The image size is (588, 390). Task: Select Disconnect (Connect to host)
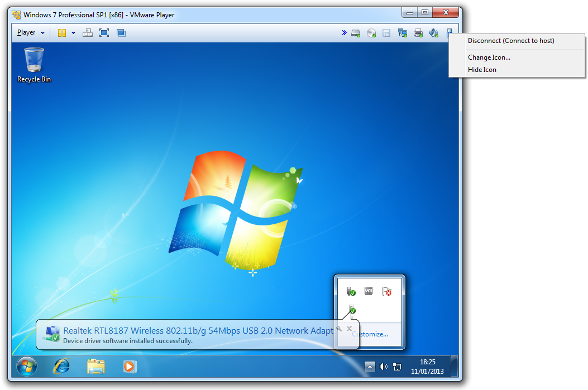tap(511, 41)
